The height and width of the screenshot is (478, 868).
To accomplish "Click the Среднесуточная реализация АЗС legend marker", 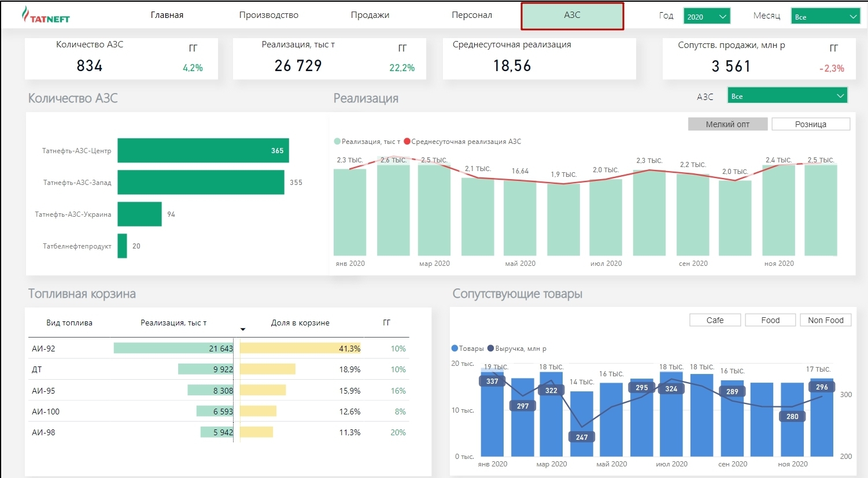I will (407, 142).
